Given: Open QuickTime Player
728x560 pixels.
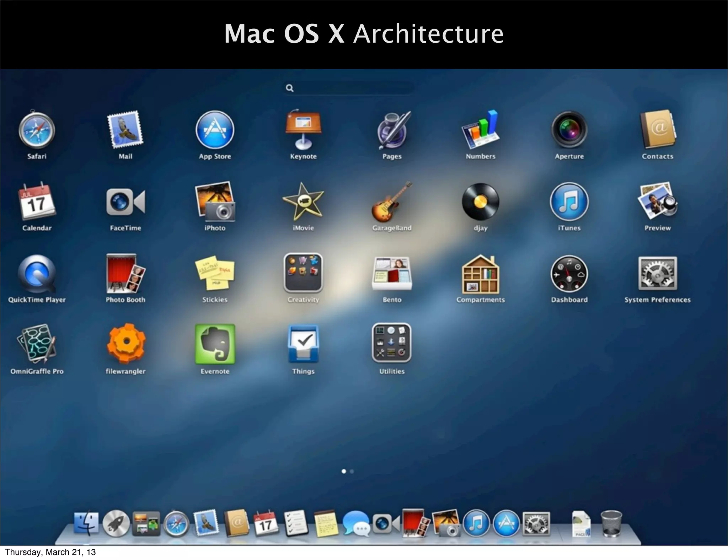Looking at the screenshot, I should pyautogui.click(x=37, y=274).
